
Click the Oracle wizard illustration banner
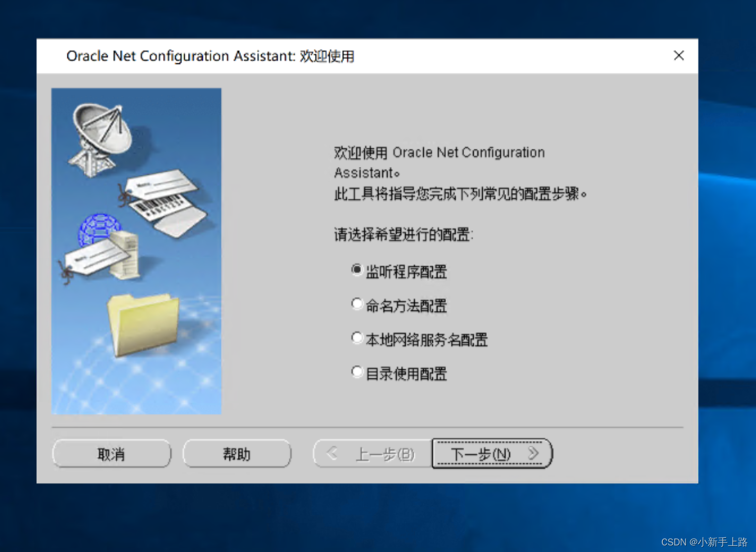[136, 251]
